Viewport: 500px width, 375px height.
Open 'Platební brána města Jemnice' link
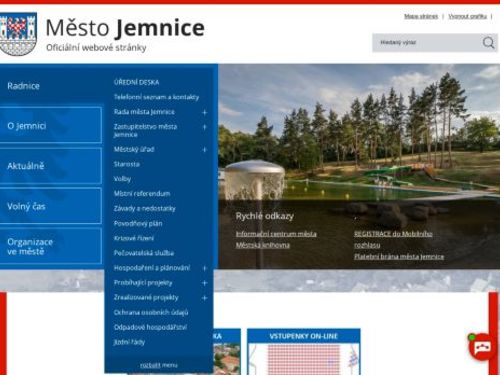pos(399,257)
